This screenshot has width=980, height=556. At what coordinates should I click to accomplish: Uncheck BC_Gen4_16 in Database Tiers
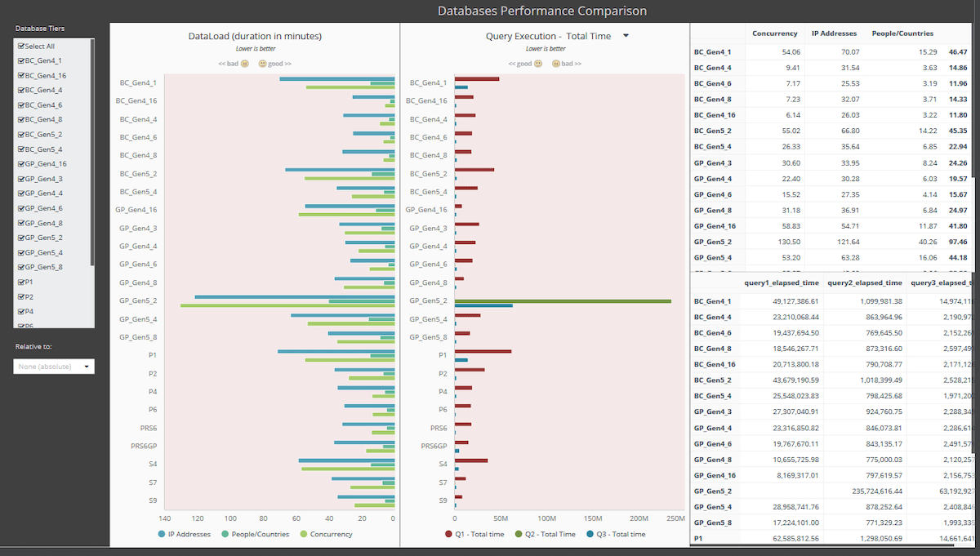pyautogui.click(x=21, y=76)
